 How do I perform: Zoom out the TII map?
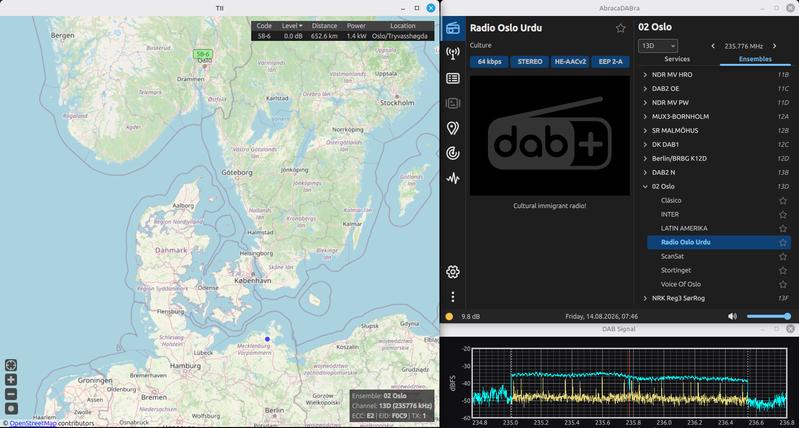point(11,394)
